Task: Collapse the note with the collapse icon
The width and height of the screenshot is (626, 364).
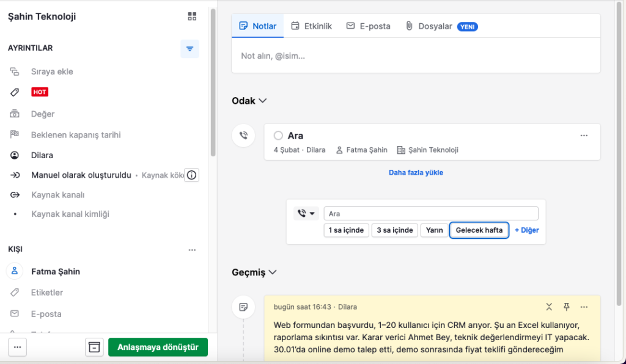Action: click(x=548, y=307)
